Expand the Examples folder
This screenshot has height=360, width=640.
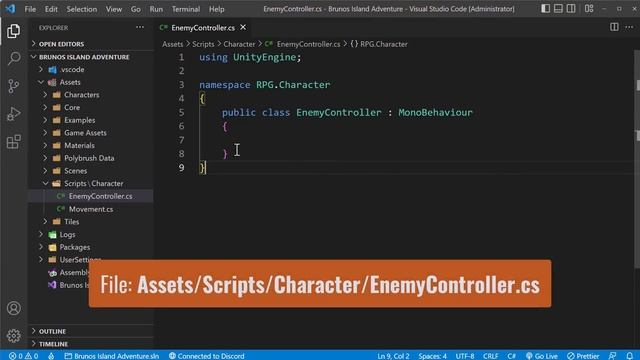coord(91,120)
